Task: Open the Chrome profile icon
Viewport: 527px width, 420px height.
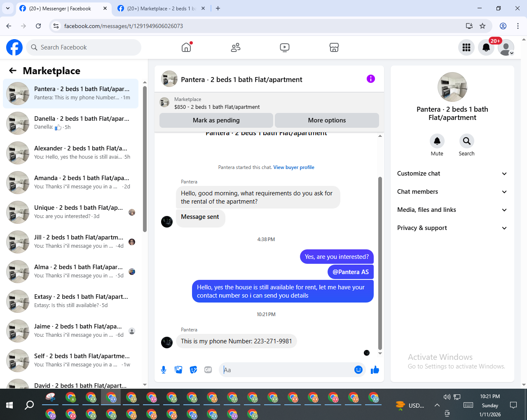Action: click(503, 26)
